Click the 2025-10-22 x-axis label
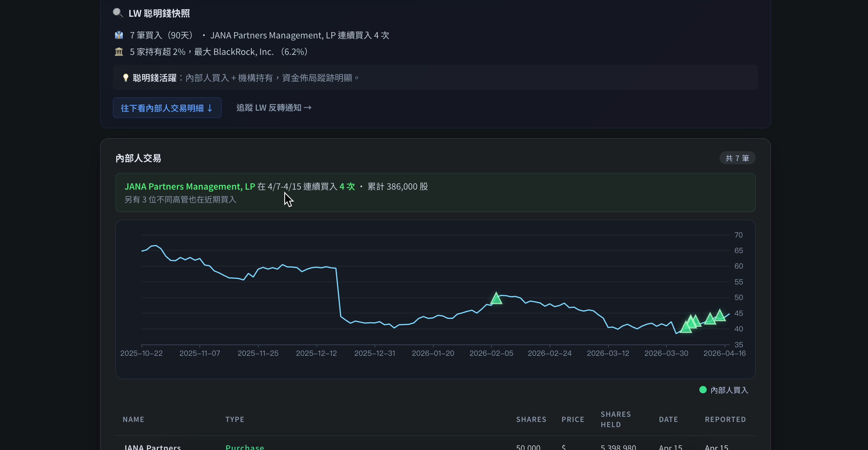868x450 pixels. [142, 353]
